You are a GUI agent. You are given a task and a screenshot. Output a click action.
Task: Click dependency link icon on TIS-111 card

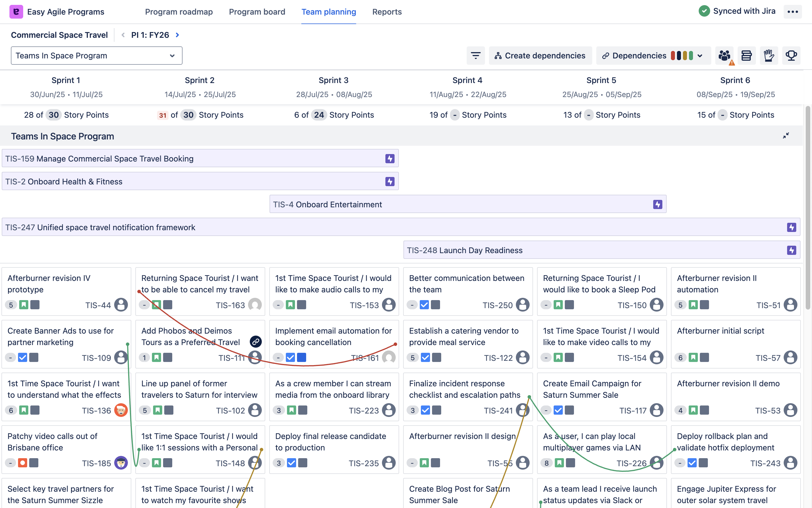(256, 342)
